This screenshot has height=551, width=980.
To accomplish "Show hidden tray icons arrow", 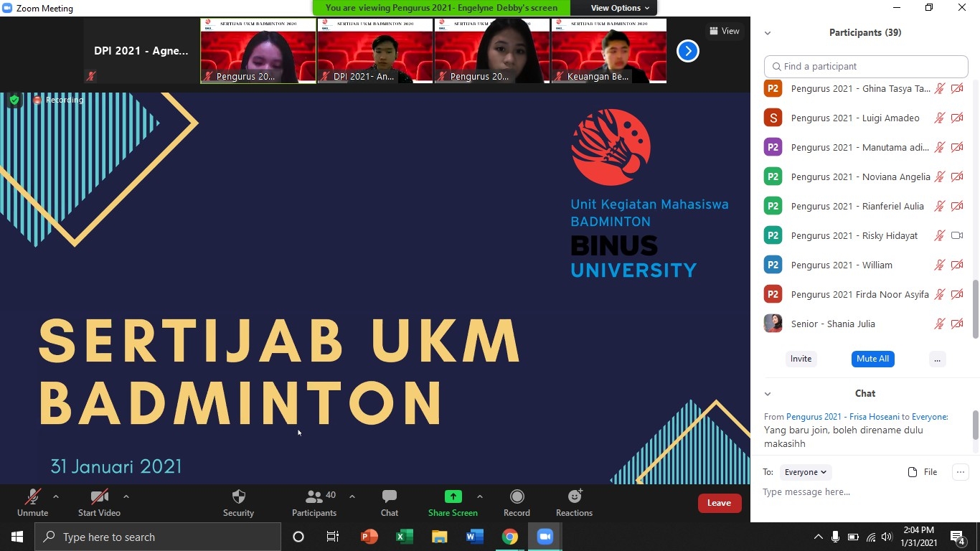I will tap(818, 537).
